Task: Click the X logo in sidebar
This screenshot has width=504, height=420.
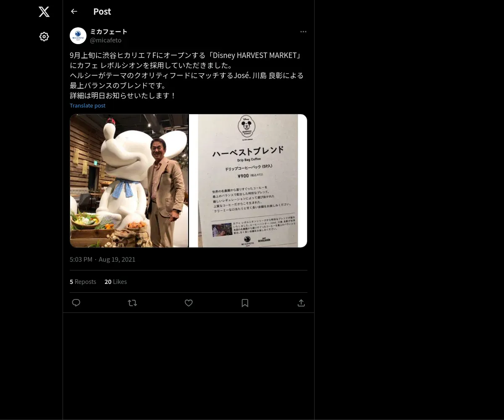Action: coord(44,12)
